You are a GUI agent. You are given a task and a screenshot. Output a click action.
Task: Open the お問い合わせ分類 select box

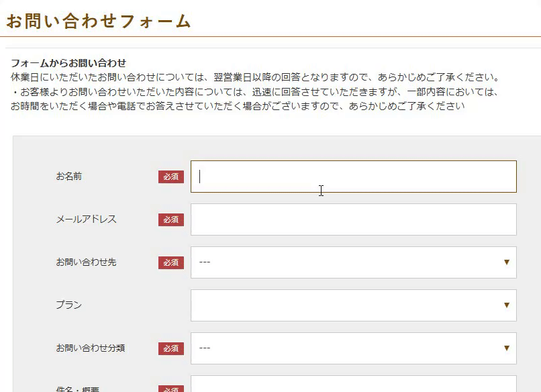click(353, 348)
